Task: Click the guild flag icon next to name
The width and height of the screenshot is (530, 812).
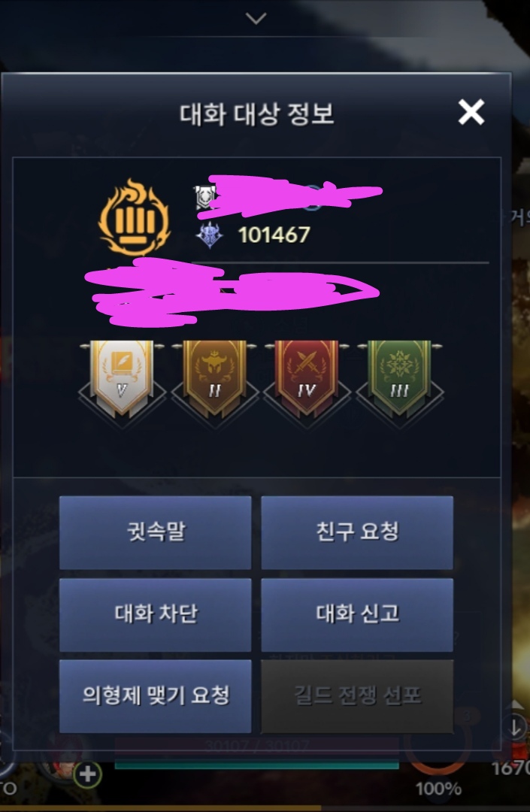Action: click(x=204, y=197)
